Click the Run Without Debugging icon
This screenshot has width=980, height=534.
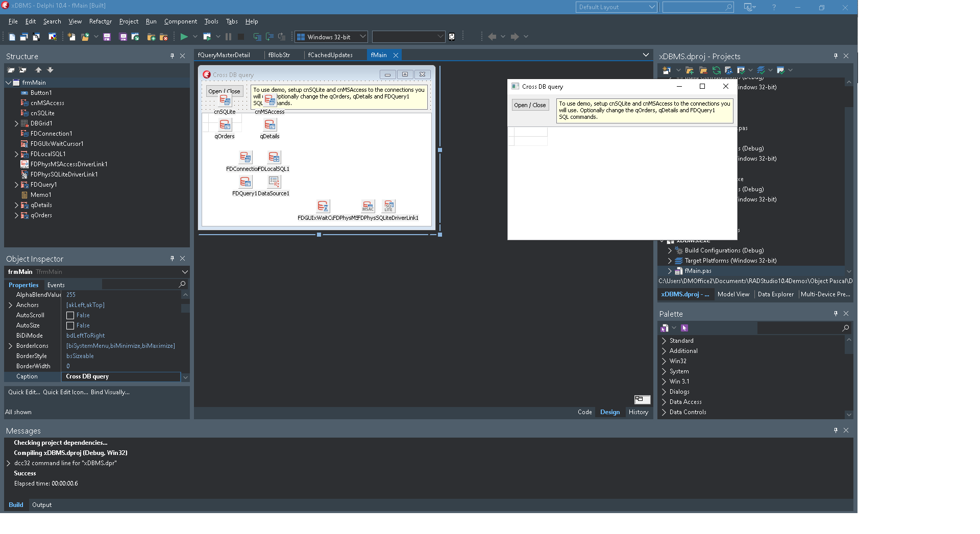(x=207, y=37)
